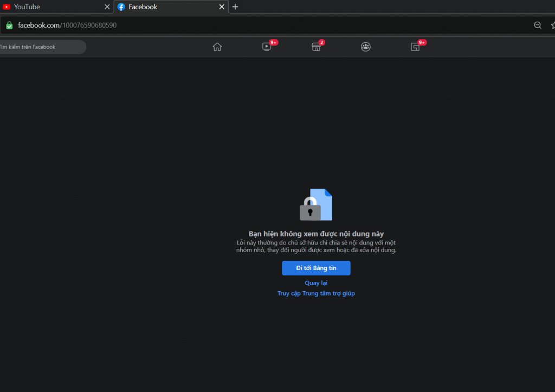
Task: Close the YouTube tab
Action: coord(107,7)
